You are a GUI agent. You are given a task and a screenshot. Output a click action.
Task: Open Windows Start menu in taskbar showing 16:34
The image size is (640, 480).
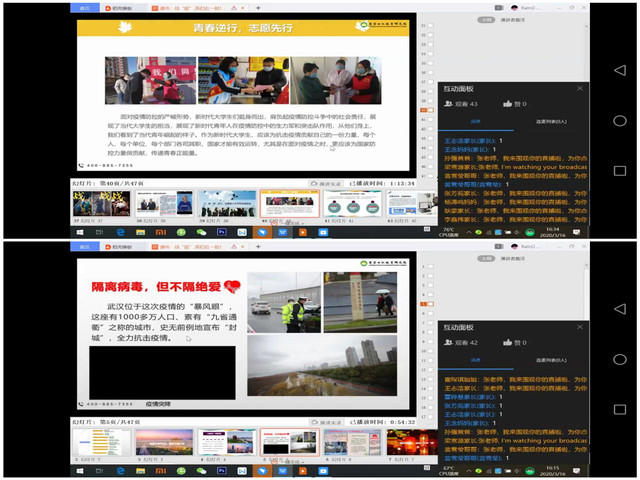[x=79, y=231]
